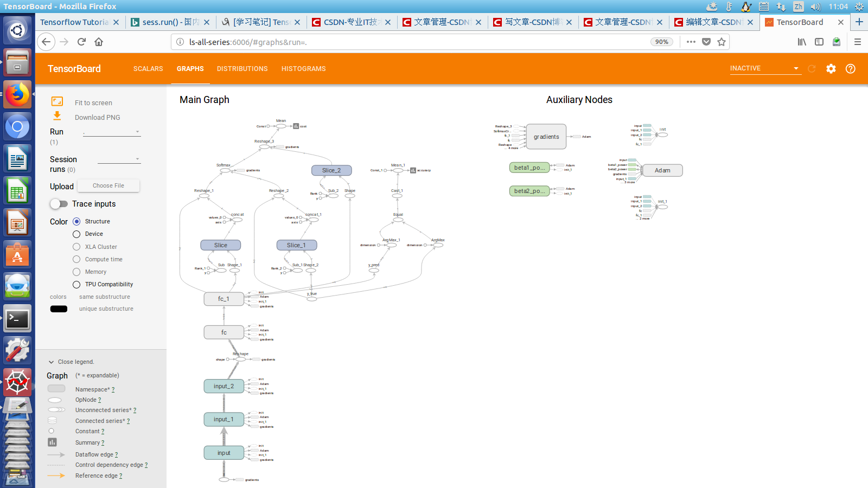This screenshot has height=488, width=868.
Task: Open the Run dropdown
Action: pyautogui.click(x=112, y=132)
